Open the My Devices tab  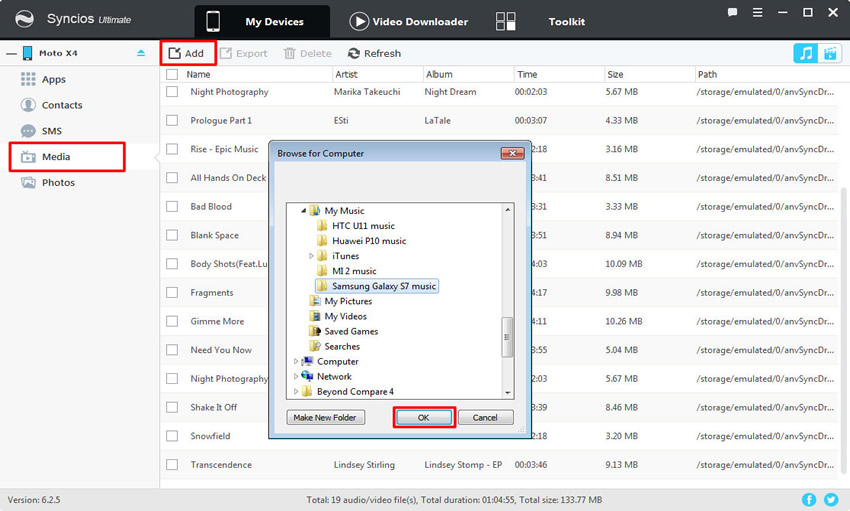tap(262, 22)
